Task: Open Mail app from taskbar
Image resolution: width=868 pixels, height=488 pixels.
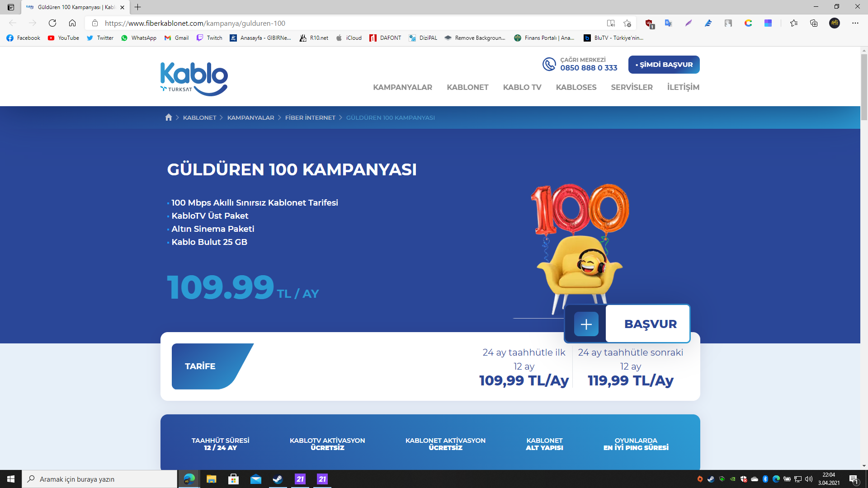Action: pyautogui.click(x=255, y=479)
